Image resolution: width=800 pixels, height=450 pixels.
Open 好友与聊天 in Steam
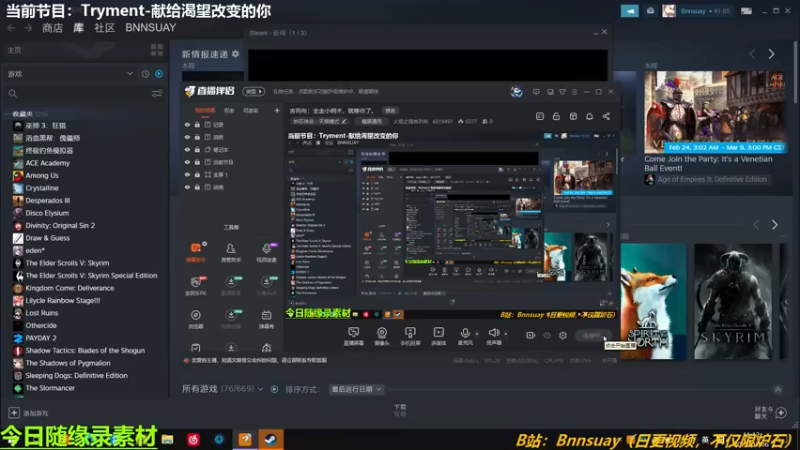770,413
